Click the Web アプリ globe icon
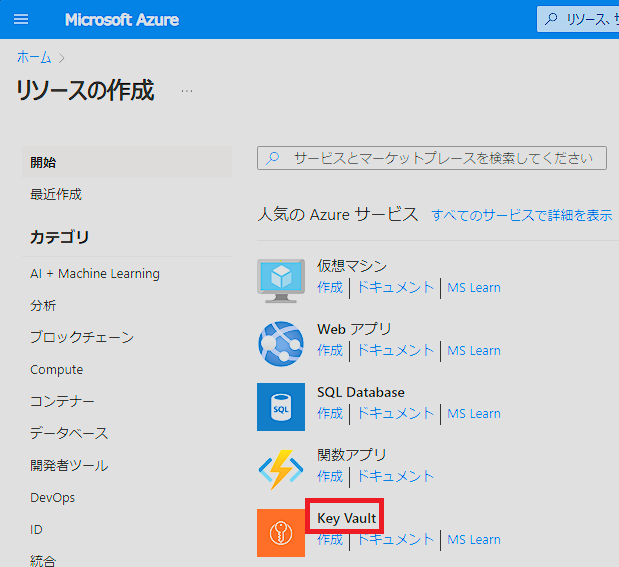The height and width of the screenshot is (567, 619). 281,344
